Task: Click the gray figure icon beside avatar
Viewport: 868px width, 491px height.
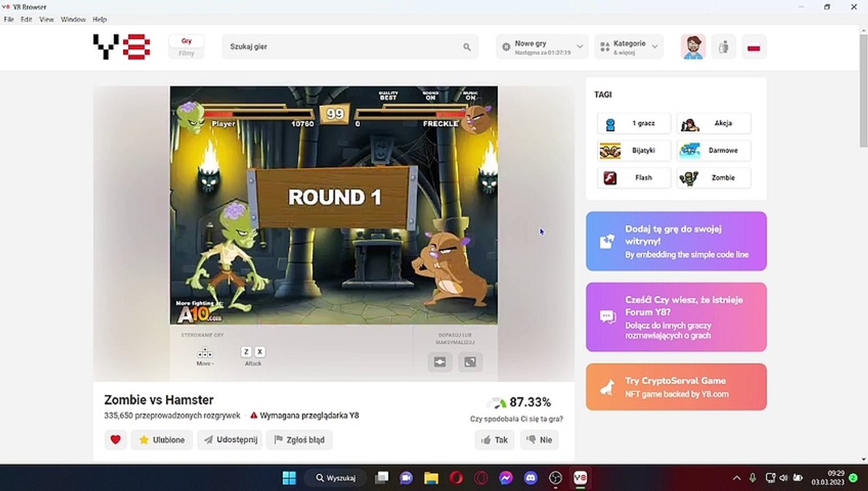Action: click(724, 47)
